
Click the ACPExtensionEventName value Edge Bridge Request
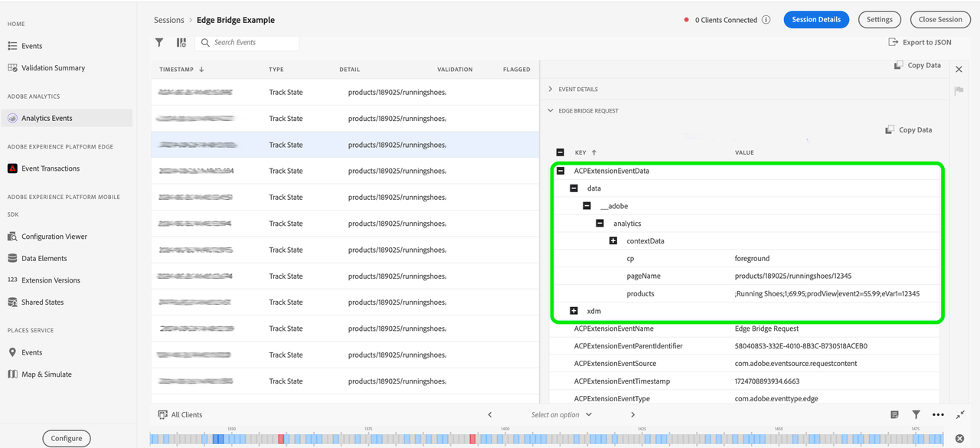pyautogui.click(x=766, y=329)
